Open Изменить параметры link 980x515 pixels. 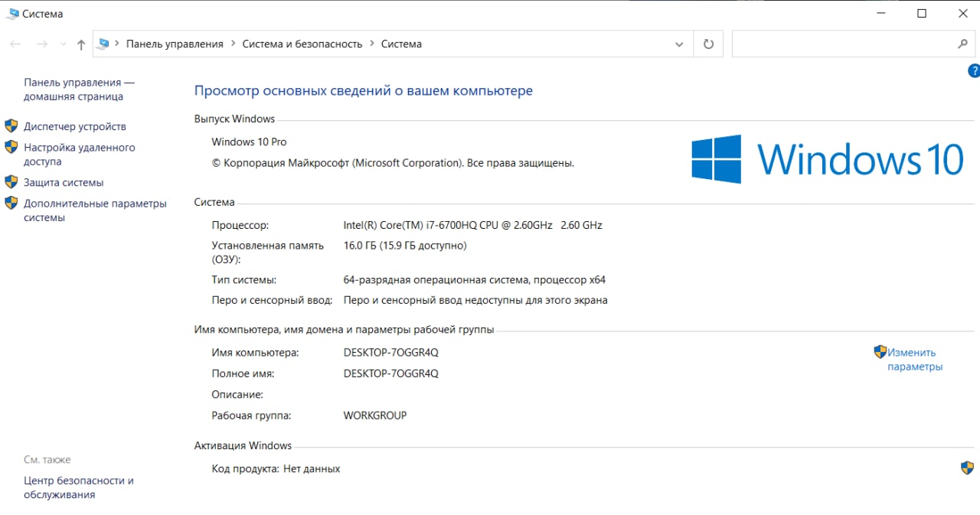[x=915, y=360]
